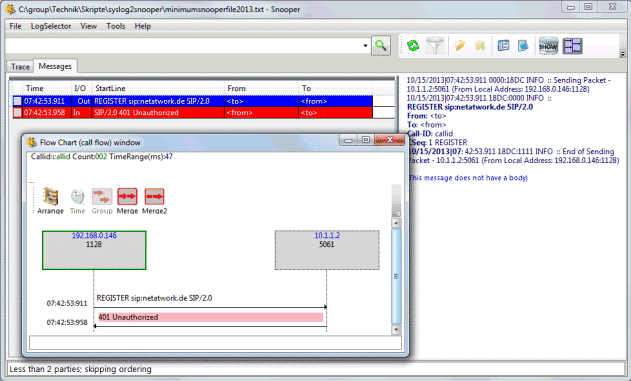631x381 pixels.
Task: Click the Merge2 icon in flow chart
Action: [155, 201]
